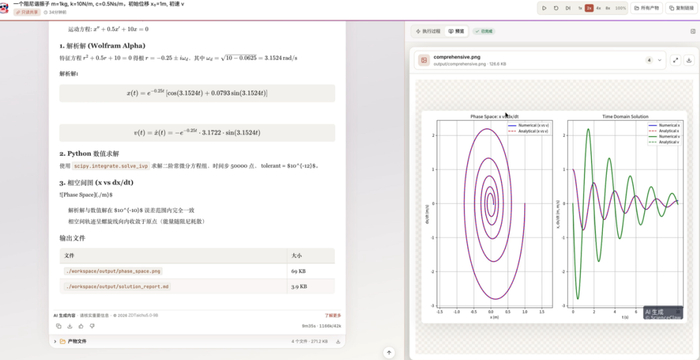Skip to end of replay

pos(568,8)
